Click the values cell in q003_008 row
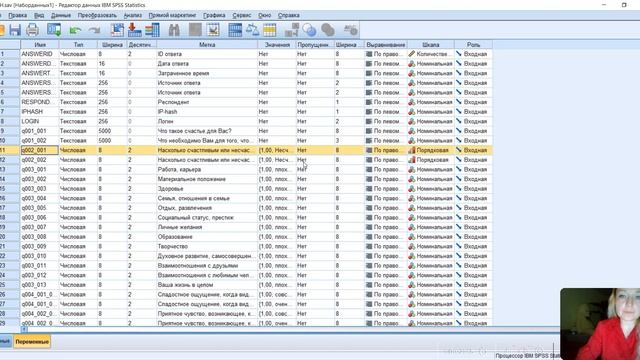Viewport: 640px width, 360px height. coord(277,237)
